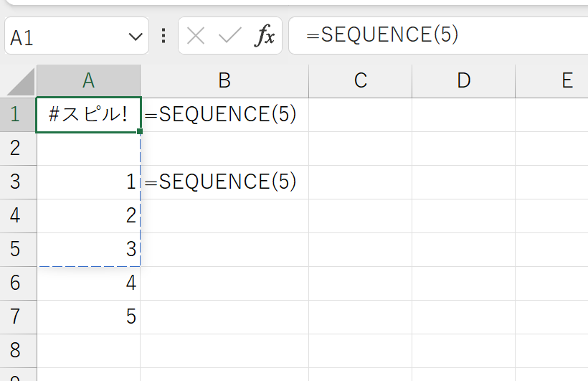
Task: Click the formula bar Enter checkmark icon
Action: [229, 36]
